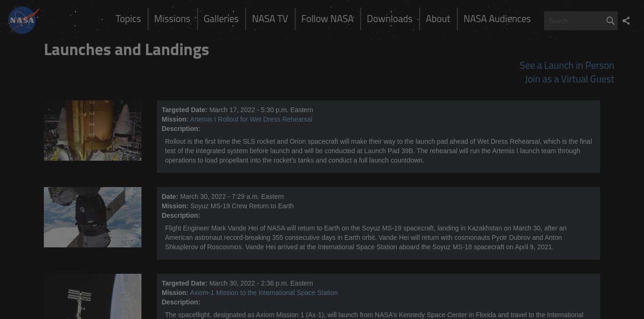Open the Galleries menu
The height and width of the screenshot is (319, 644).
click(221, 19)
